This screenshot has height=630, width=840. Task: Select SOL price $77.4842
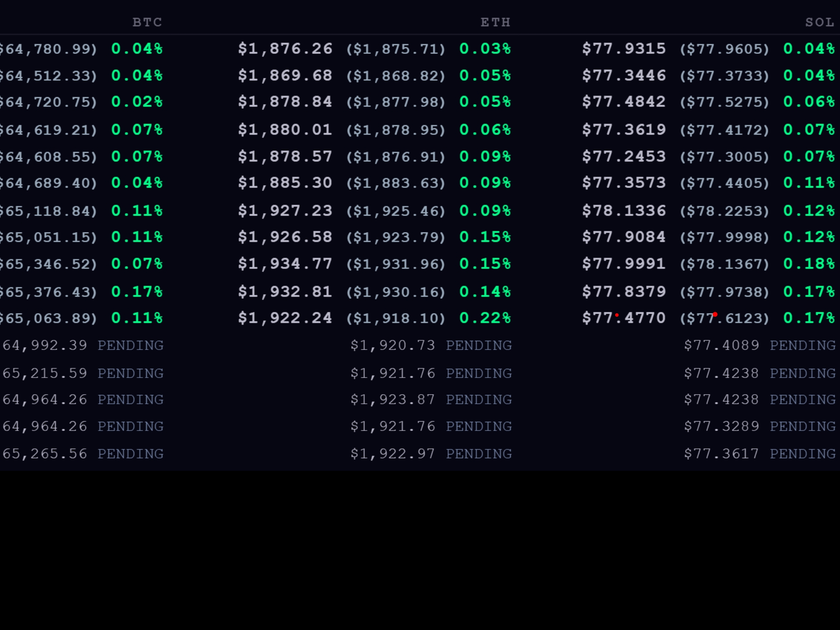[624, 101]
